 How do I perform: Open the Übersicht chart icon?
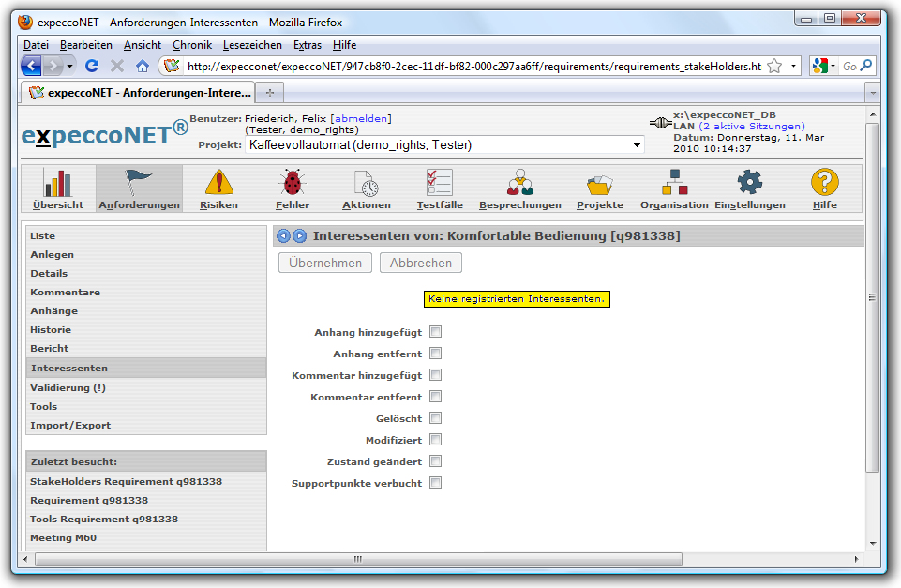pos(58,183)
